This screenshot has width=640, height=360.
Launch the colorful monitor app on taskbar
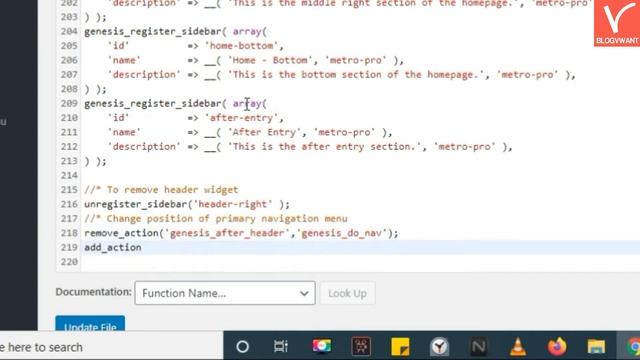click(322, 346)
